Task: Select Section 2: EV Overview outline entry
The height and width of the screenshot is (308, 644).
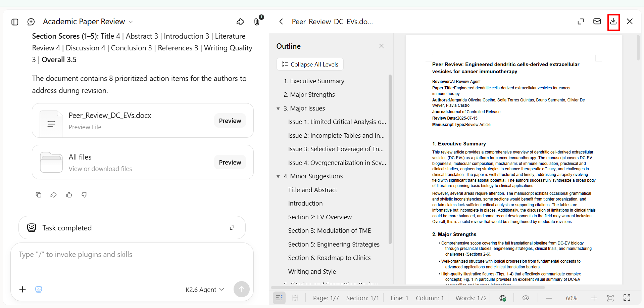Action: 320,217
